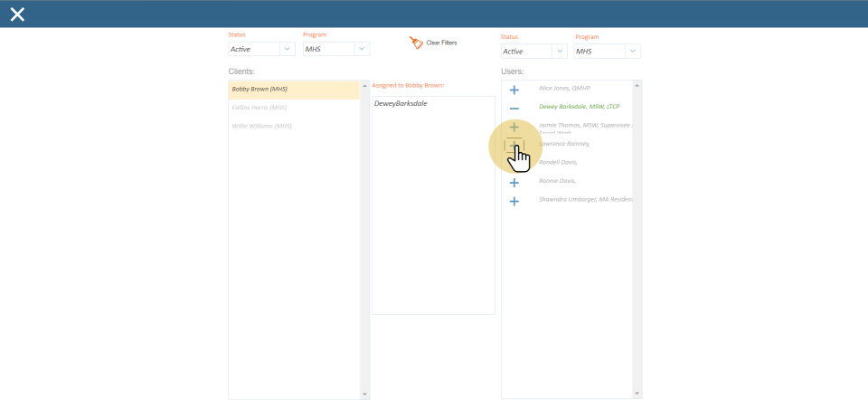Click the assigned user DeweyBarksdale
Image resolution: width=868 pixels, height=400 pixels.
[401, 104]
